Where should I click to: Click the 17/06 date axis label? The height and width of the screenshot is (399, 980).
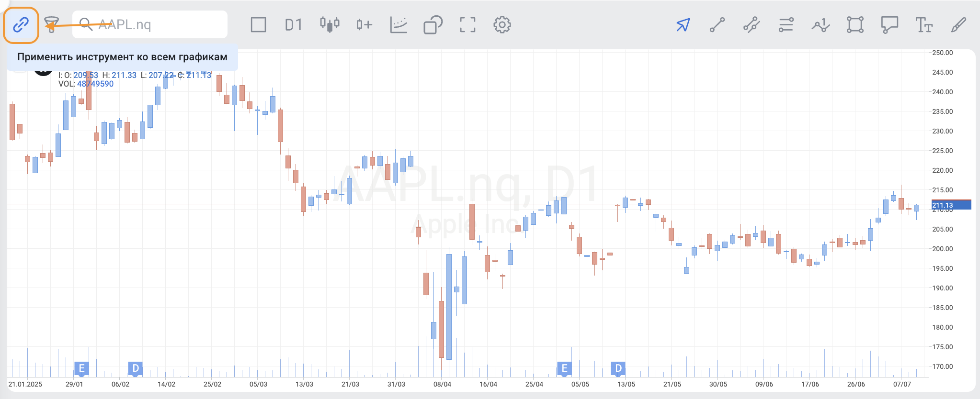[x=810, y=384]
